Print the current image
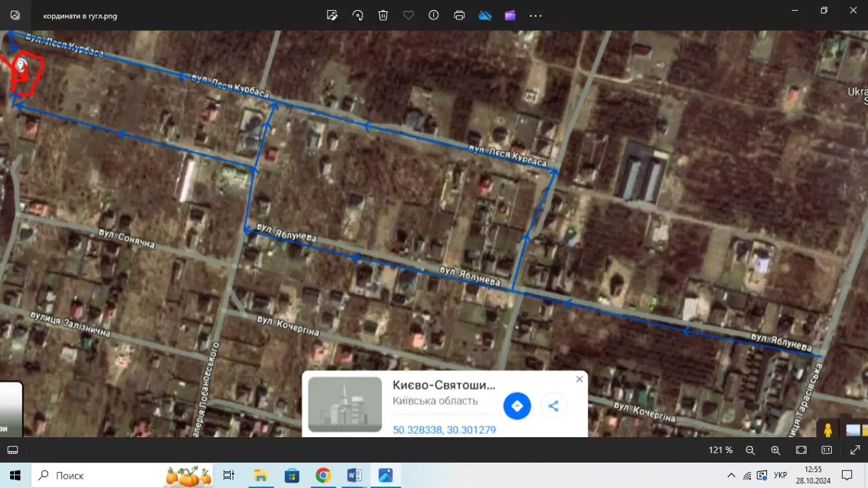Image resolution: width=868 pixels, height=488 pixels. coord(459,15)
